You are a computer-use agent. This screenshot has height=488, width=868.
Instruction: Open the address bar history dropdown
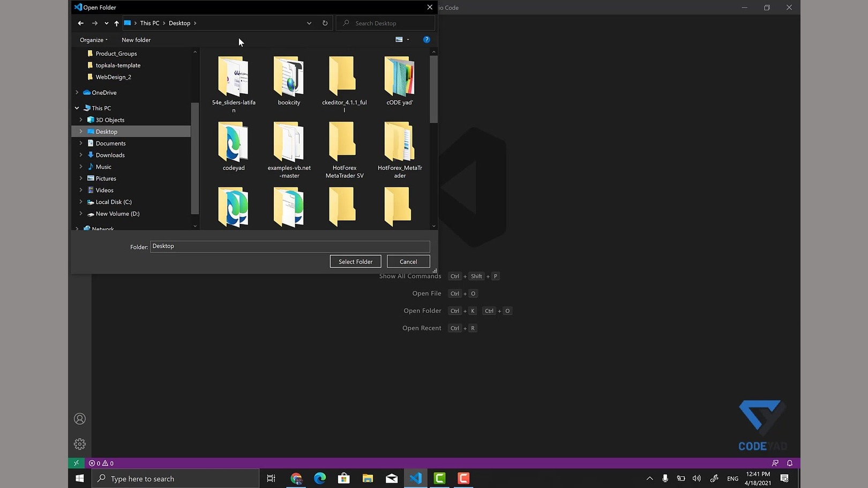[309, 23]
